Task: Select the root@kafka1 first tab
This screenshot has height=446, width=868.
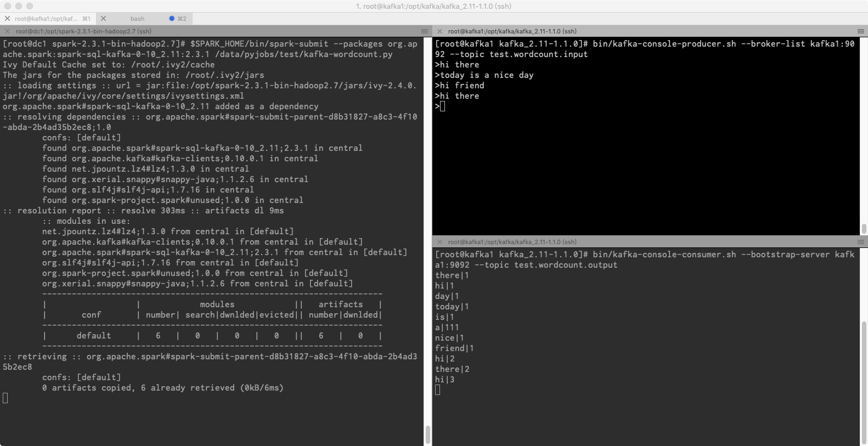Action: point(46,19)
